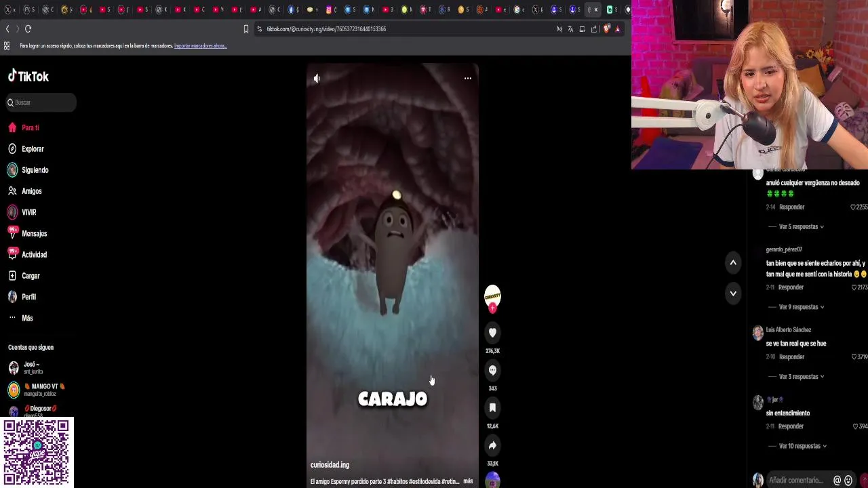Insert mention with @ icon
Screen dimensions: 868x488
(x=837, y=481)
